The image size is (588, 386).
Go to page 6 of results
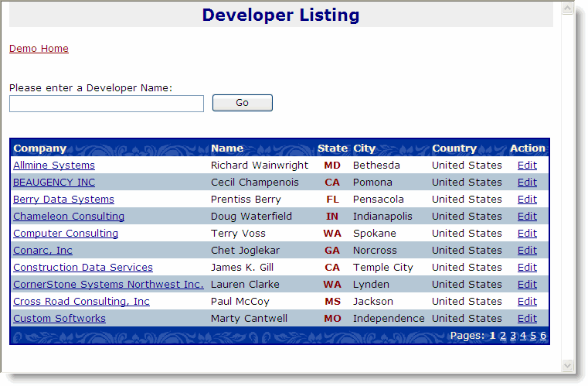pos(543,336)
